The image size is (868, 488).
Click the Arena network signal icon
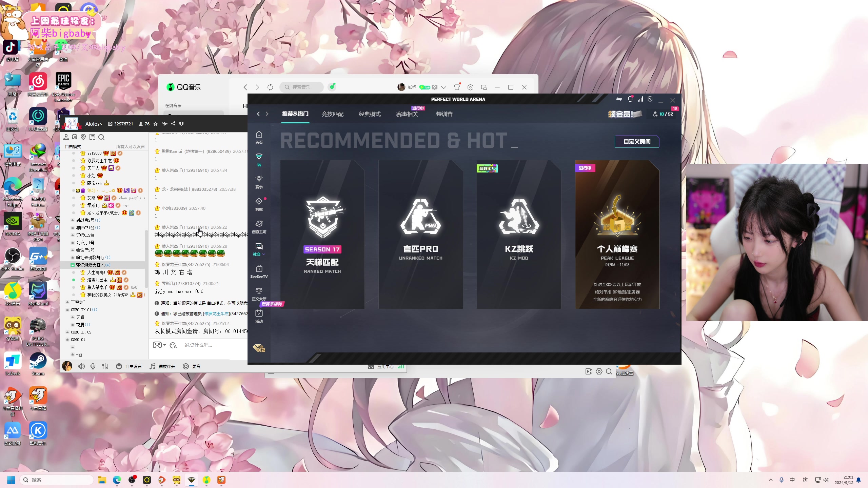640,99
